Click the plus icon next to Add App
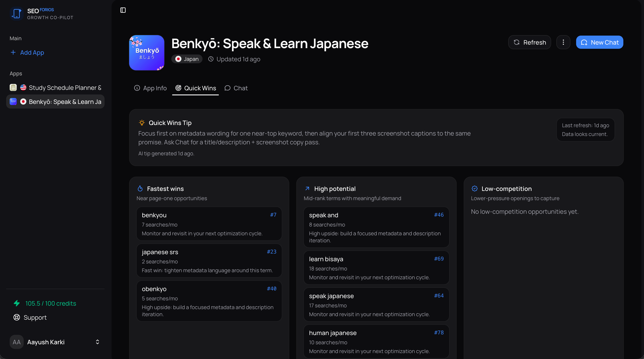Viewport: 644px width, 359px height. [x=13, y=52]
